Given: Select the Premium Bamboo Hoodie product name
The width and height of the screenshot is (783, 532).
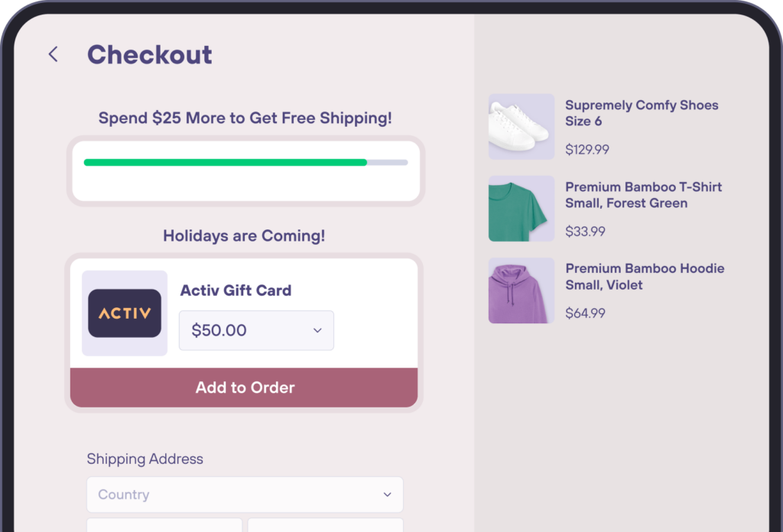Looking at the screenshot, I should pyautogui.click(x=645, y=276).
